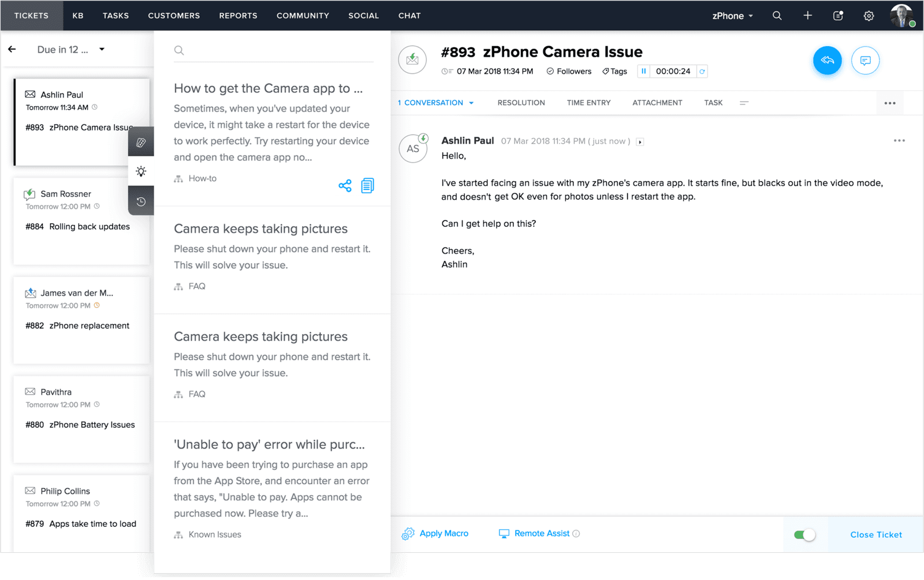Expand message details arrow next to timestamp
This screenshot has height=580, width=924.
click(x=640, y=142)
